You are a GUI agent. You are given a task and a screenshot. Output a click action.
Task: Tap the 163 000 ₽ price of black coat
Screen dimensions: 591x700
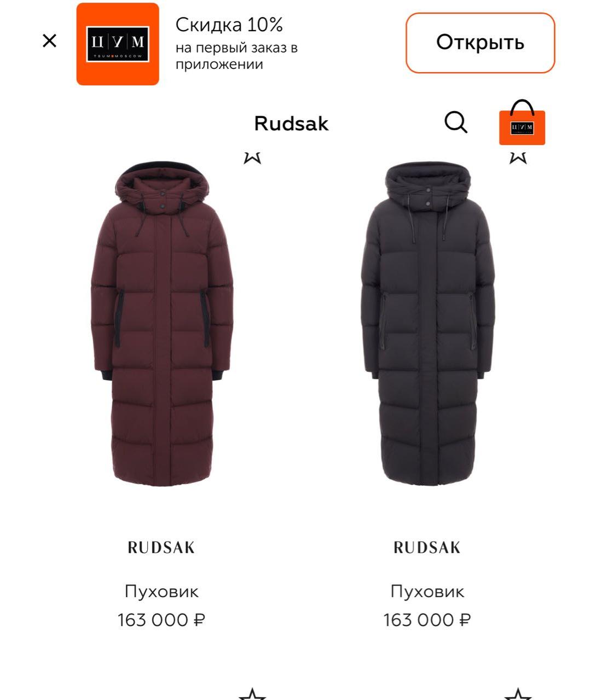(x=427, y=620)
